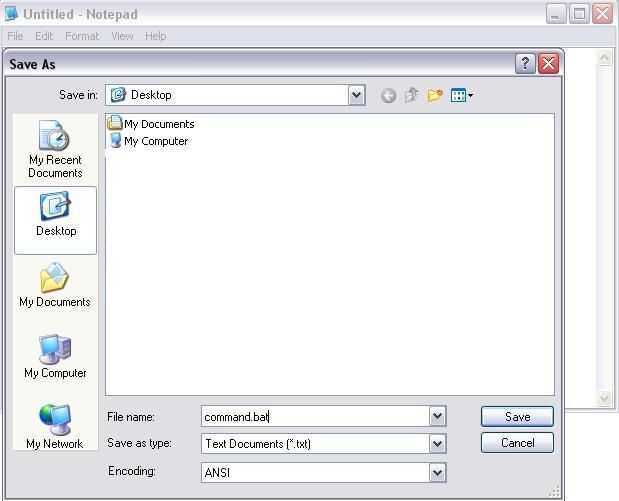Open My Recent Documents in the places bar
This screenshot has width=619, height=501.
pos(55,149)
